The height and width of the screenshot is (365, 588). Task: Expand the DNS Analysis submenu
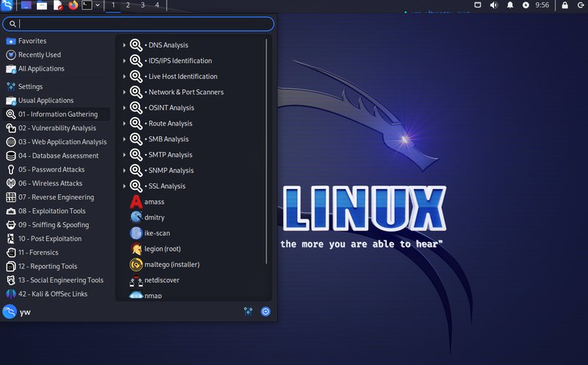167,45
